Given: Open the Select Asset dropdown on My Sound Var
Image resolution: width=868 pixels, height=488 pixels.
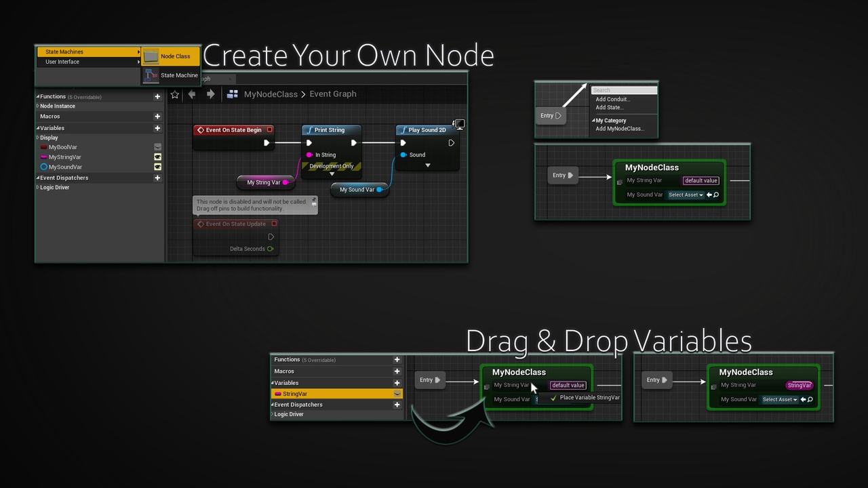Looking at the screenshot, I should tap(685, 195).
